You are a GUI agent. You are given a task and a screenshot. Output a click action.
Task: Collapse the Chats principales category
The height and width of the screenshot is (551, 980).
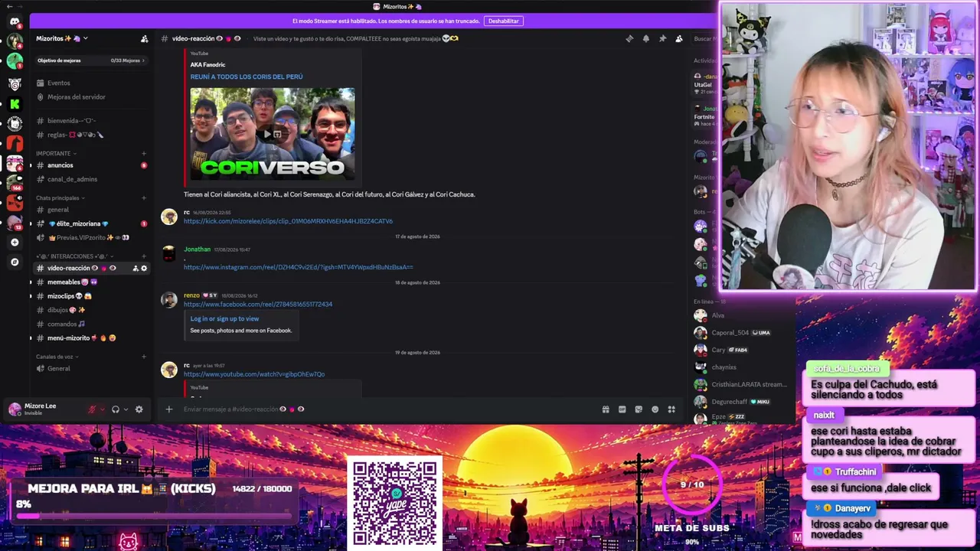pyautogui.click(x=60, y=198)
